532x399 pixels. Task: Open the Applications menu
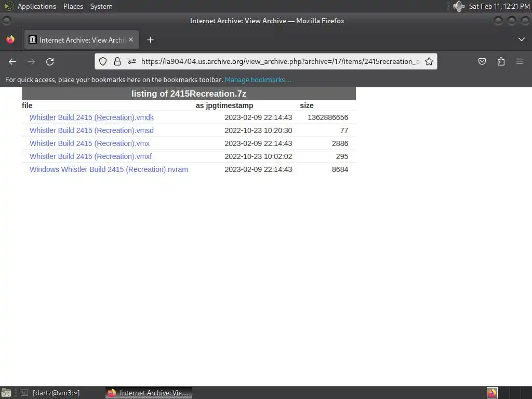click(37, 6)
